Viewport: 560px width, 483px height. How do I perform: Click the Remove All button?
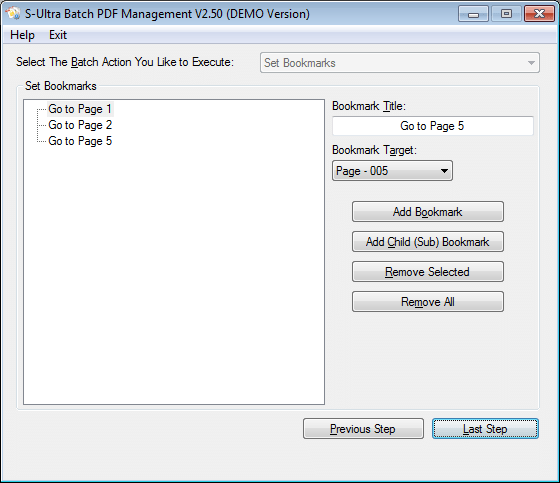pyautogui.click(x=428, y=302)
